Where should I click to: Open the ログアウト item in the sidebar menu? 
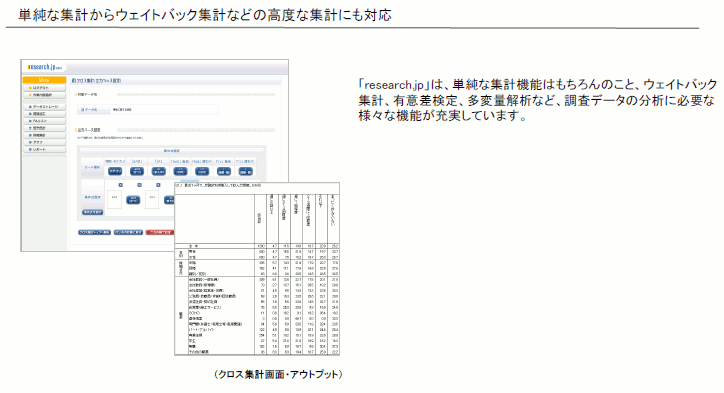point(44,87)
